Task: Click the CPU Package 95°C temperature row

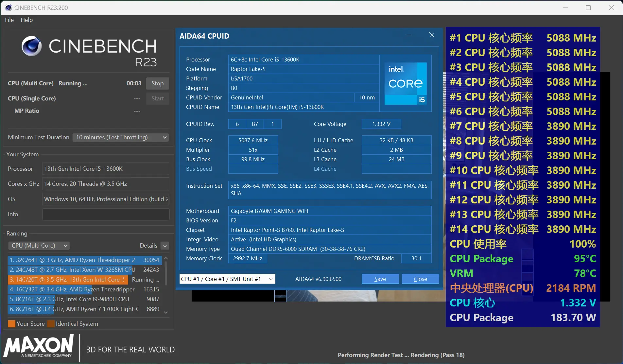Action: (x=523, y=259)
